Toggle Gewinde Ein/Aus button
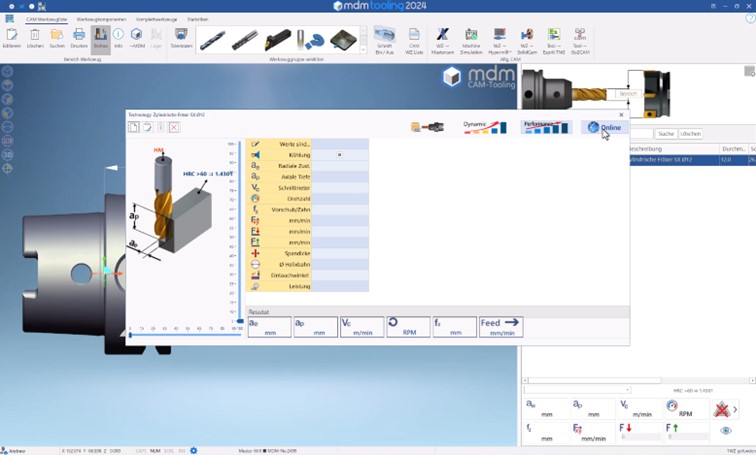The height and width of the screenshot is (455, 756). 384,40
